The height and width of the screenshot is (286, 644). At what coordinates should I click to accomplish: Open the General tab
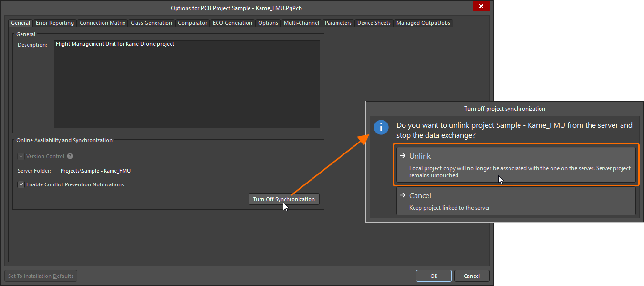pos(21,23)
